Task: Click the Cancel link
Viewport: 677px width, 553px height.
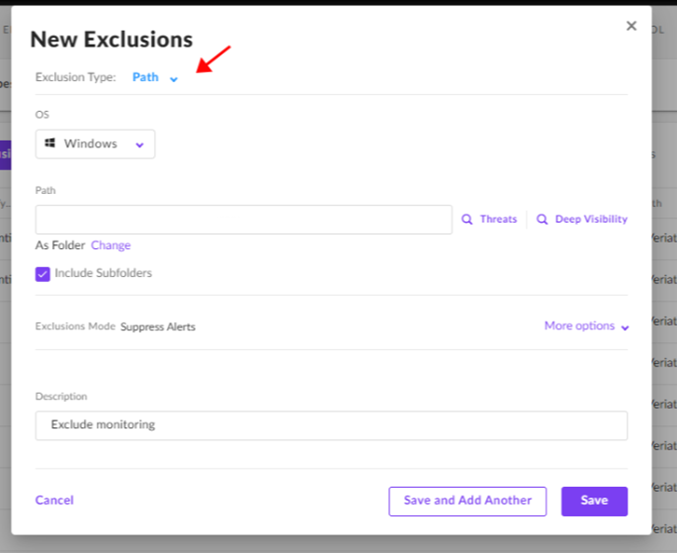Action: click(x=54, y=500)
